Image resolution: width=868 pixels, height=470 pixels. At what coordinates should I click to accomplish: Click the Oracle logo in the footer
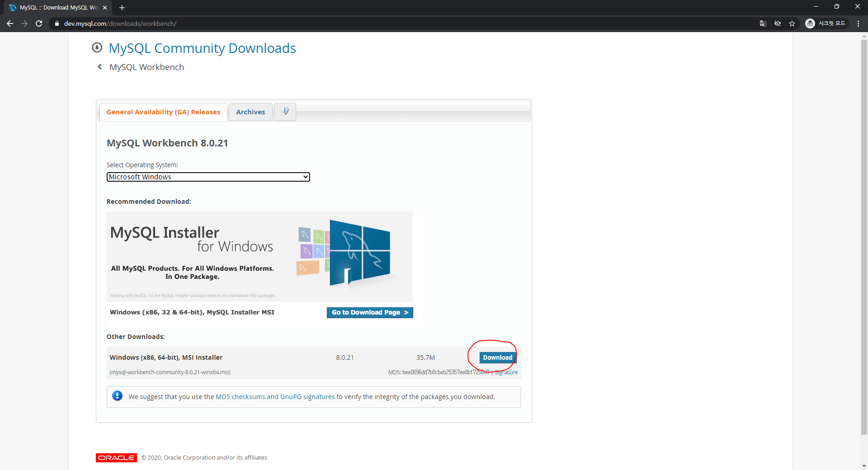116,458
